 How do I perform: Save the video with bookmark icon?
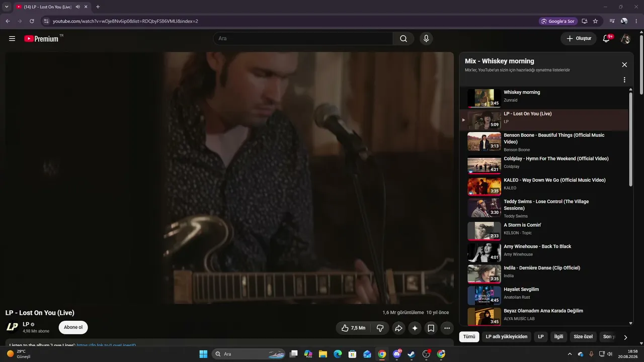(x=431, y=328)
